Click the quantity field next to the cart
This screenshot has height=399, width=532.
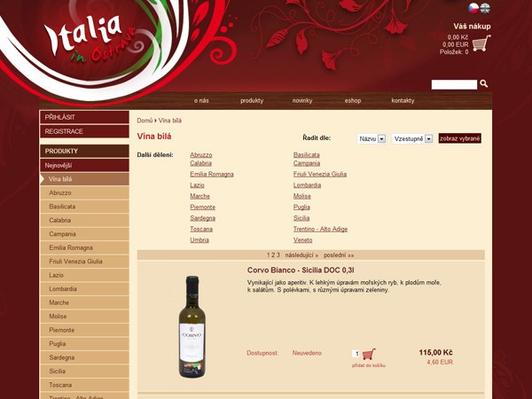[x=356, y=354]
